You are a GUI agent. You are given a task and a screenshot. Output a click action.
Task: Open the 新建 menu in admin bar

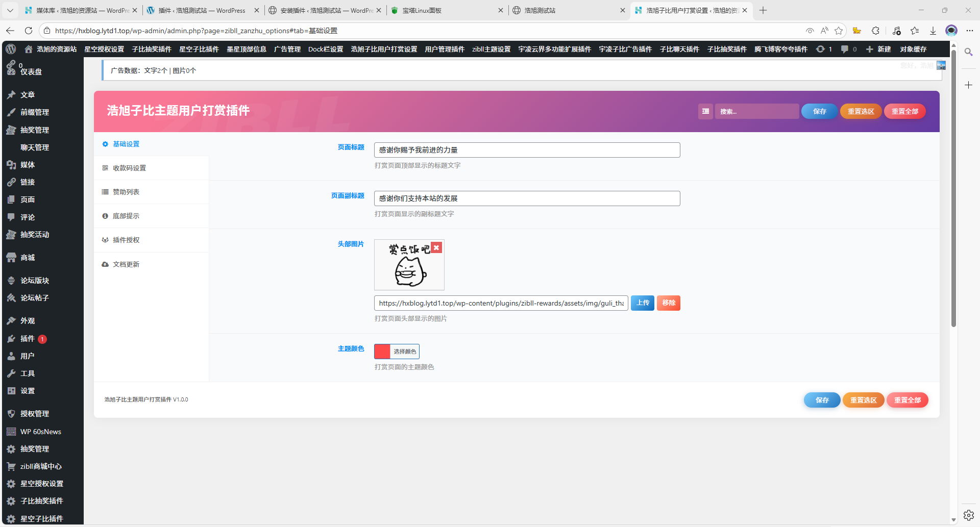coord(878,49)
